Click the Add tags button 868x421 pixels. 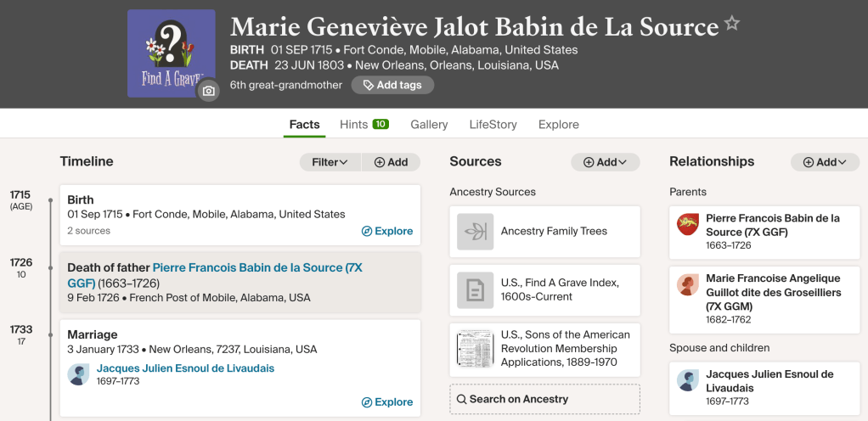coord(392,85)
